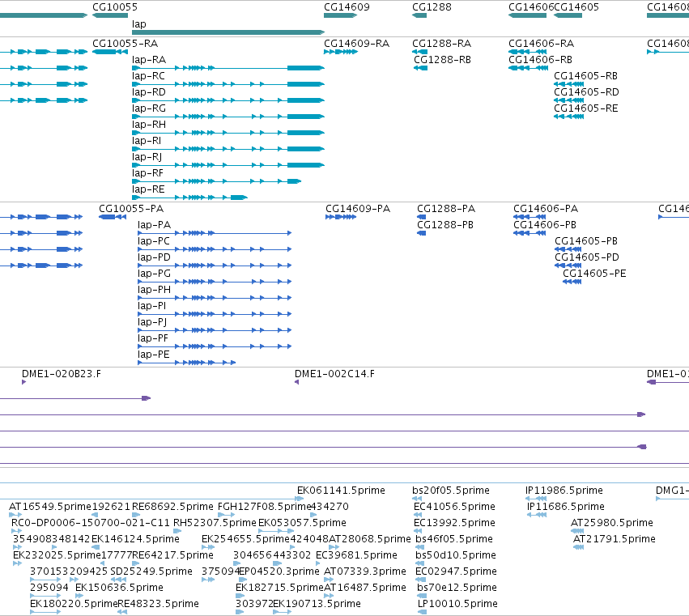
Task: Select the CG14606 gene label
Action: click(x=531, y=7)
